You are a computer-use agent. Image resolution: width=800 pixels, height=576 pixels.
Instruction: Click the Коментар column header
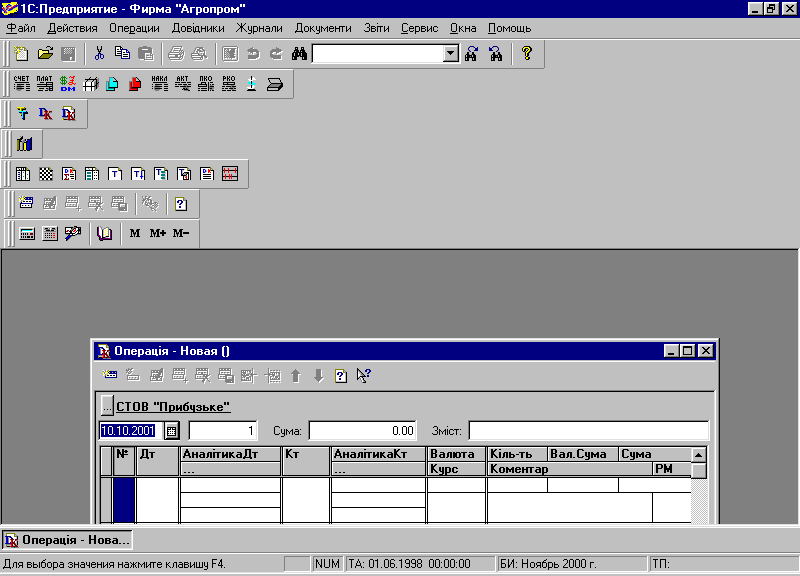[570, 469]
